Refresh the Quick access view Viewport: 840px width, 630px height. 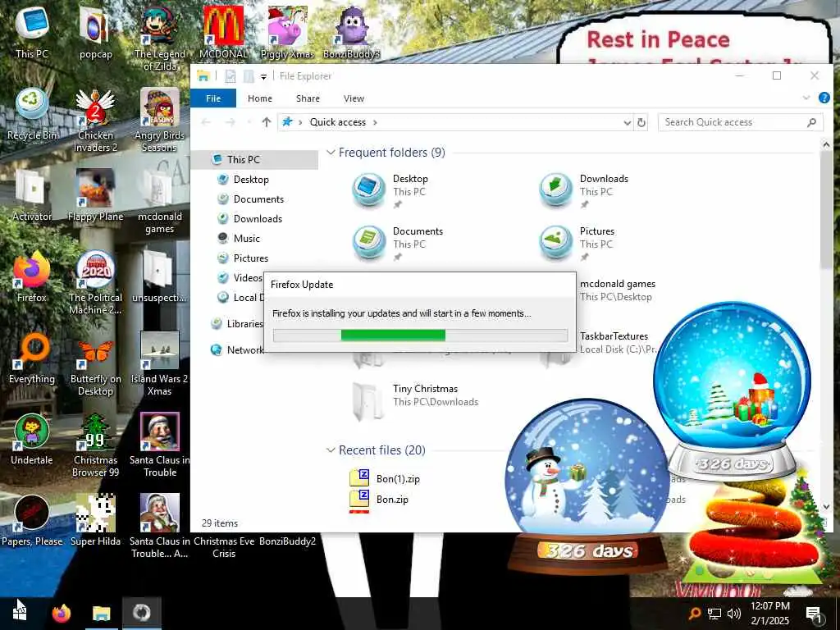(x=641, y=123)
